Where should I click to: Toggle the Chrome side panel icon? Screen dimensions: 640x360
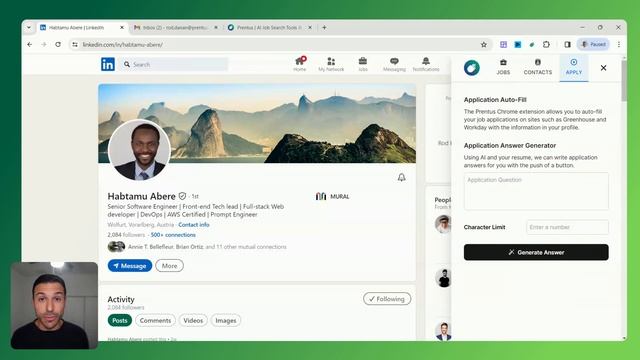[x=567, y=44]
